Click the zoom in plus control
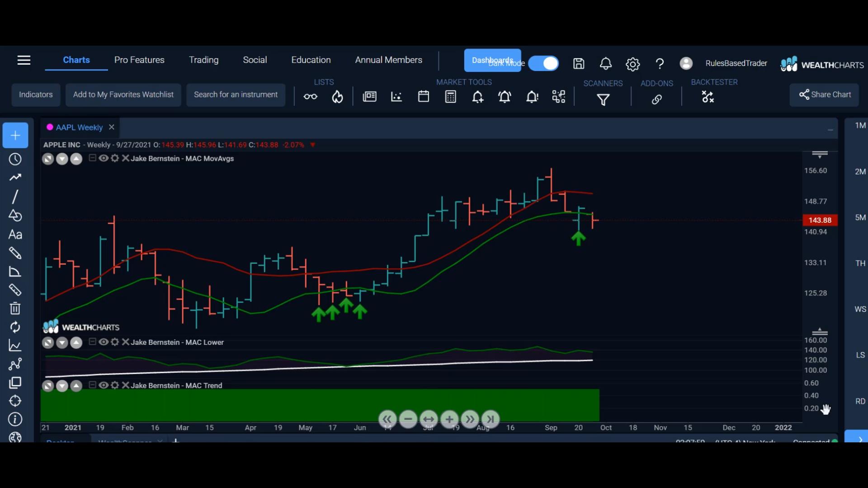The height and width of the screenshot is (488, 868). (449, 419)
